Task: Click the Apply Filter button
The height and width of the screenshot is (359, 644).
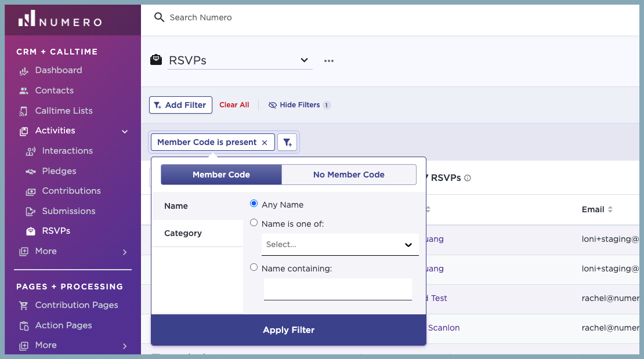Action: 289,330
